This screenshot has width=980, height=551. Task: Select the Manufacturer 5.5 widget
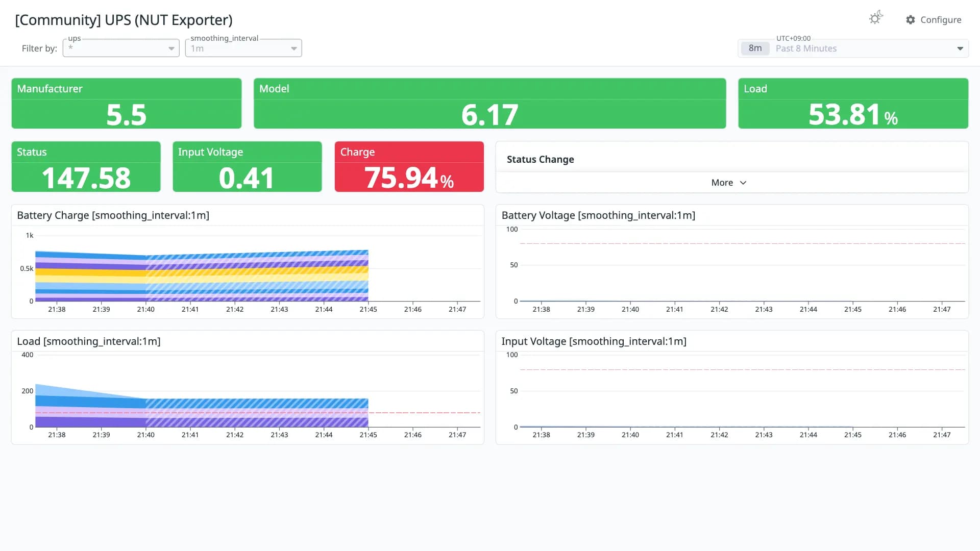[127, 103]
